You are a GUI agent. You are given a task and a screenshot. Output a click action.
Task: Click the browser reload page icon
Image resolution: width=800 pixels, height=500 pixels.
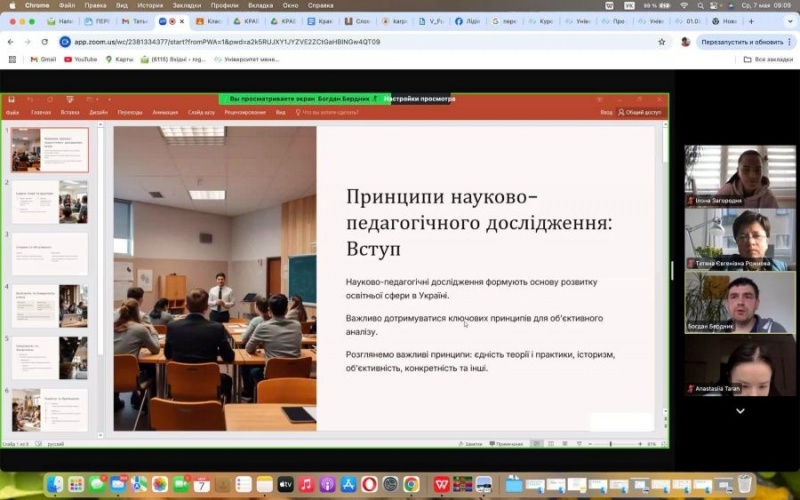tap(45, 42)
